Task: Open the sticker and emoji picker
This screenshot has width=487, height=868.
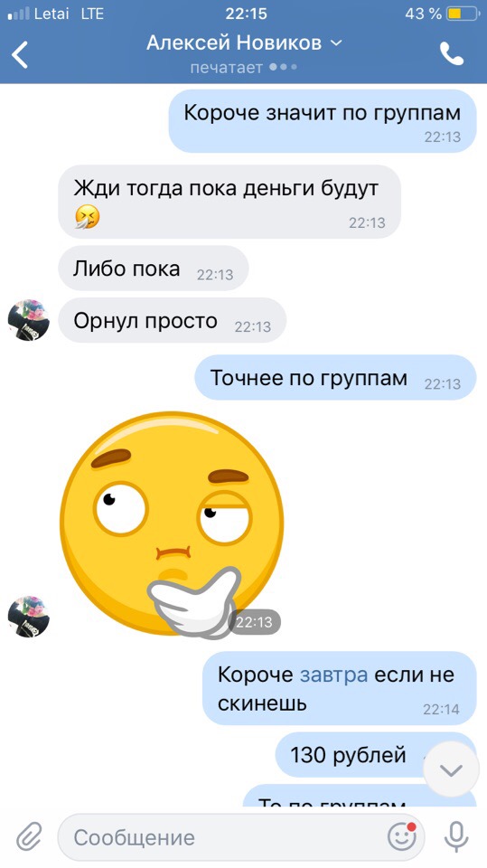Action: pos(402,837)
